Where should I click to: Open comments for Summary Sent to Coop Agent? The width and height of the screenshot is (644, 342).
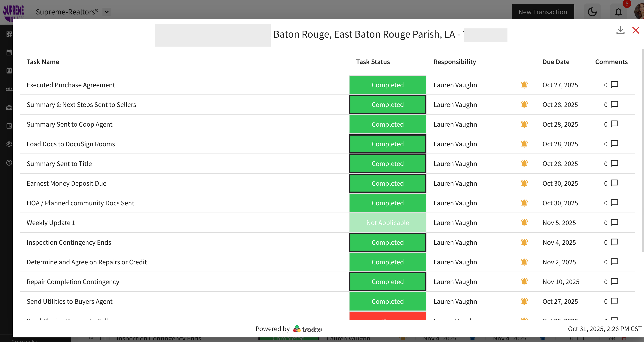pyautogui.click(x=614, y=124)
